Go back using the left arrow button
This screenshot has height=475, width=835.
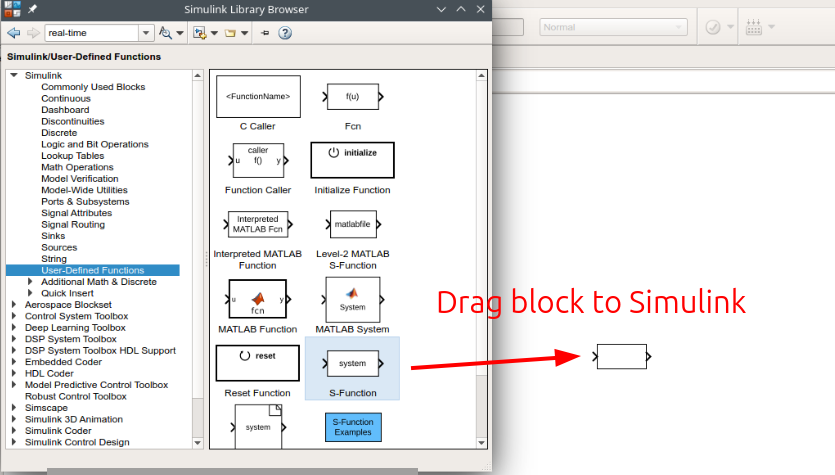[x=14, y=33]
